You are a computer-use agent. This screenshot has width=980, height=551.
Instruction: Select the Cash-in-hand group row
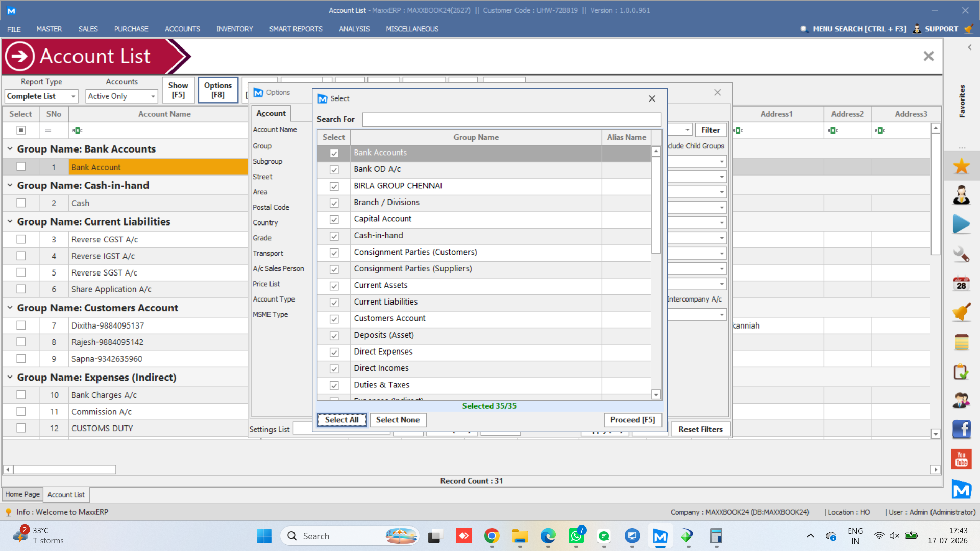[484, 236]
